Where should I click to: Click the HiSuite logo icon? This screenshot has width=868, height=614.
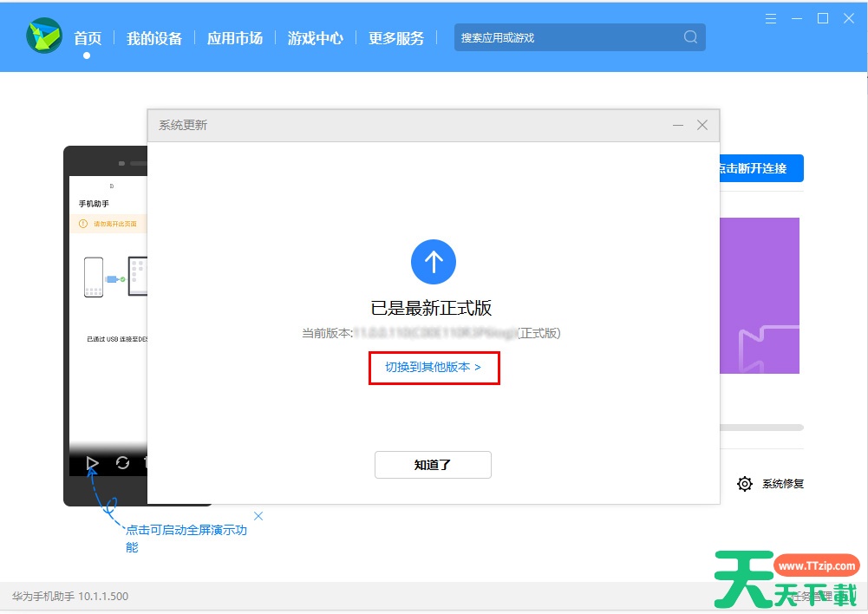[x=44, y=37]
